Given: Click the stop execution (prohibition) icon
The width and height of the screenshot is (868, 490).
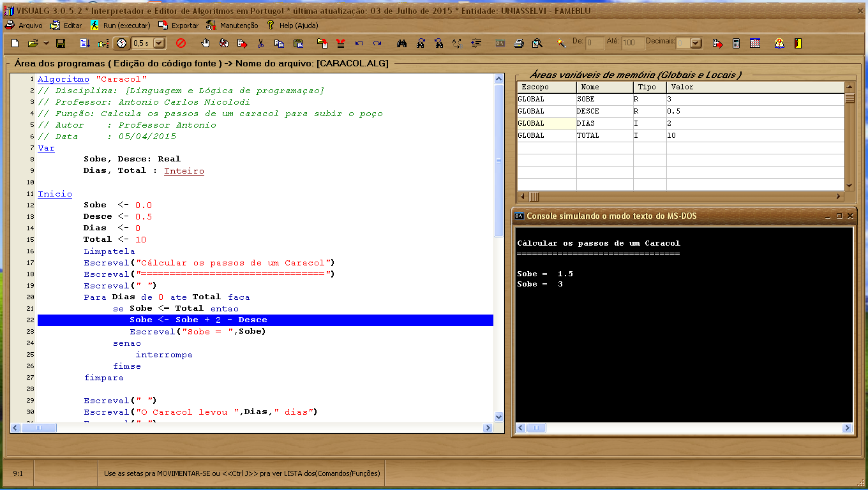Looking at the screenshot, I should click(x=180, y=43).
